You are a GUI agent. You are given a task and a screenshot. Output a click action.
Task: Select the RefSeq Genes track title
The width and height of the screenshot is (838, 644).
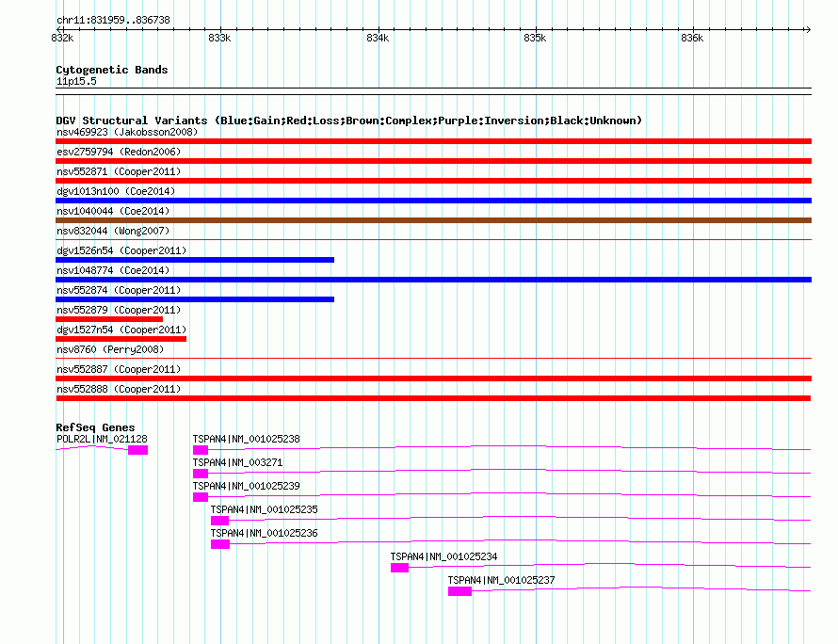(x=95, y=427)
